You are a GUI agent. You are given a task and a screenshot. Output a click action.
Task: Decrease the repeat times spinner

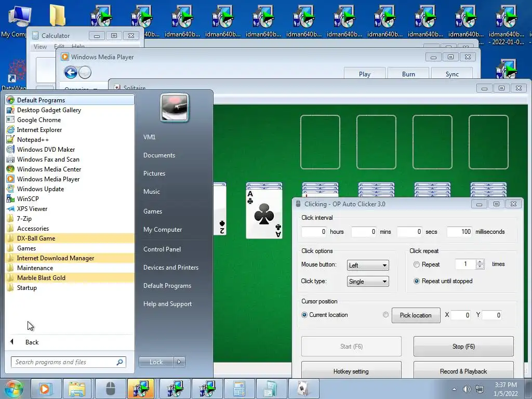click(480, 267)
